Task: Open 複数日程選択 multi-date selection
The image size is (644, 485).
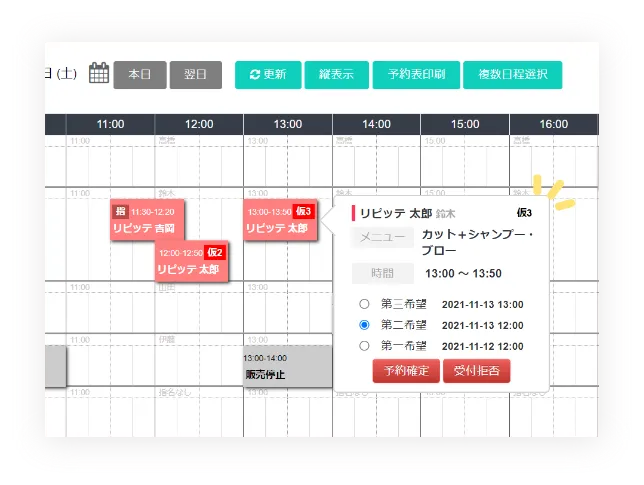Action: [x=512, y=75]
